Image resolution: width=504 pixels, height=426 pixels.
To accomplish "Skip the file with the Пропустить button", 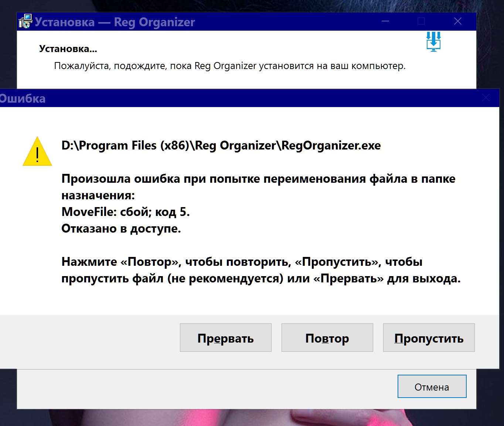I will pos(429,338).
